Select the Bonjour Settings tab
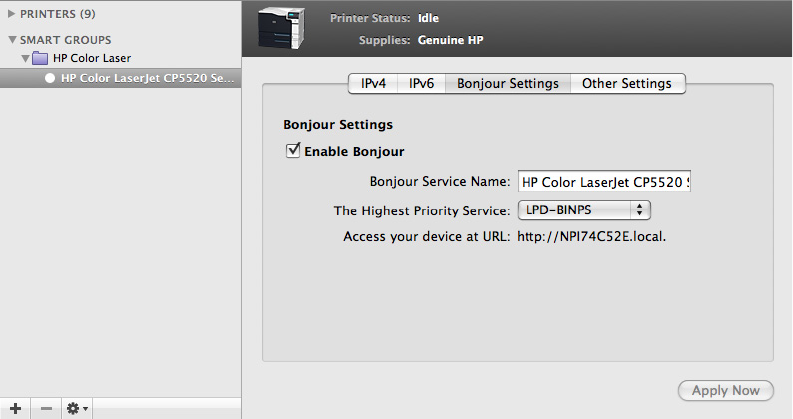Screen dimensions: 793x419 507,83
